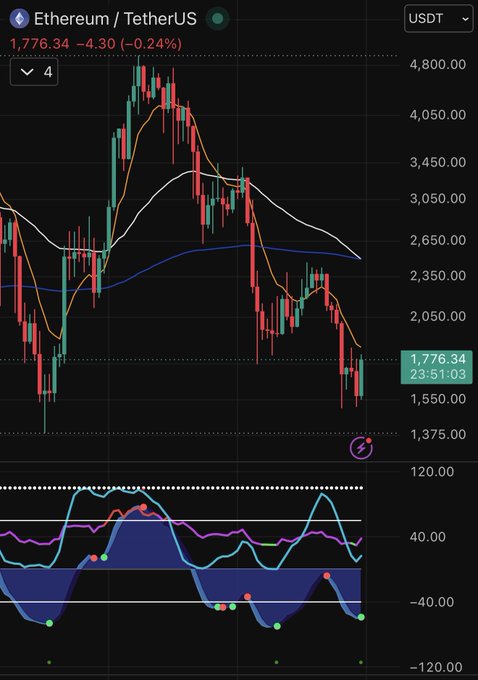The height and width of the screenshot is (680, 478).
Task: Open the Ethereum / TetherUS symbol title
Action: click(x=115, y=19)
